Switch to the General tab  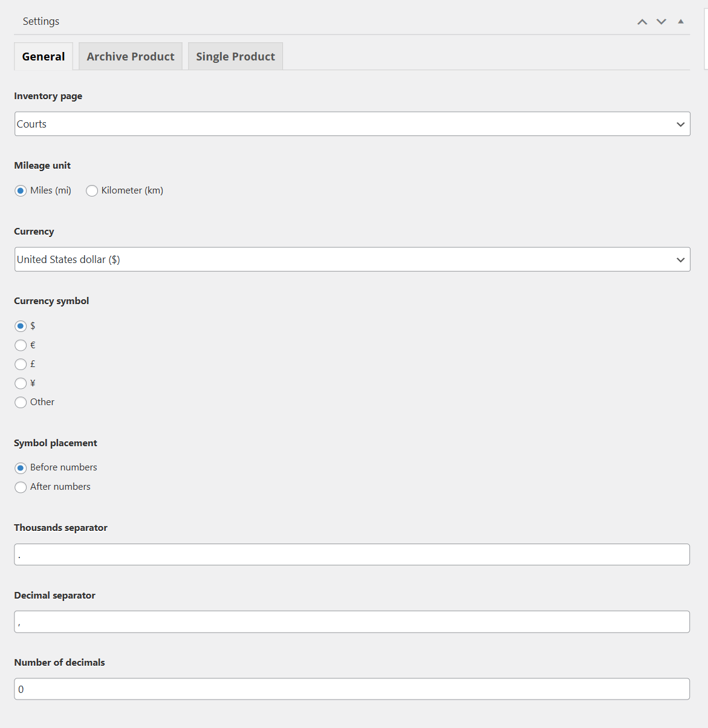tap(44, 56)
